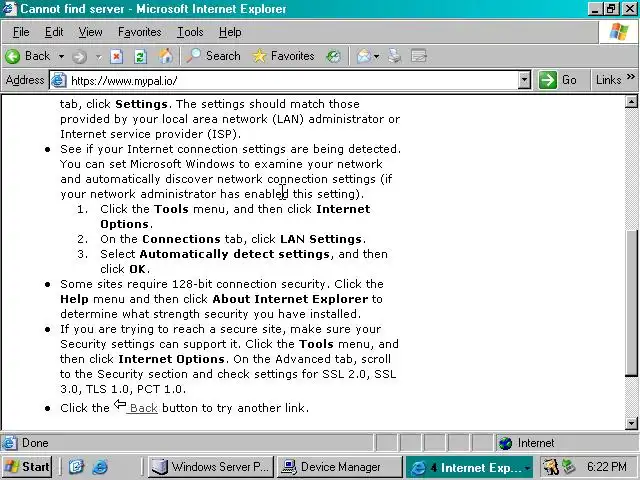Open the File menu

coord(21,32)
